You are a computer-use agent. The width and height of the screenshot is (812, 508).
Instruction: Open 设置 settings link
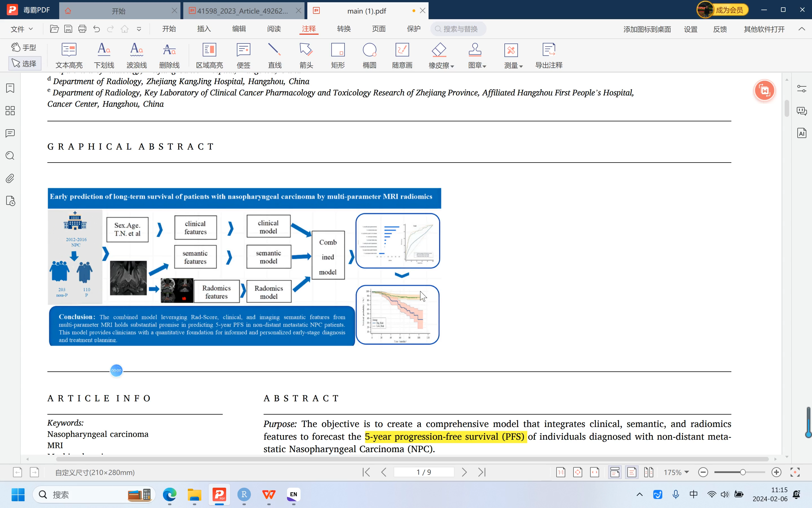point(690,29)
